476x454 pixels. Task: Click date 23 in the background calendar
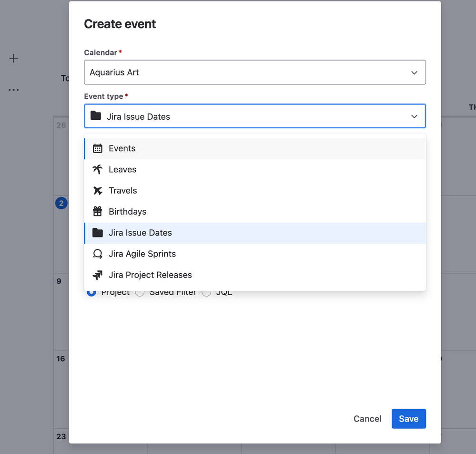[x=61, y=436]
